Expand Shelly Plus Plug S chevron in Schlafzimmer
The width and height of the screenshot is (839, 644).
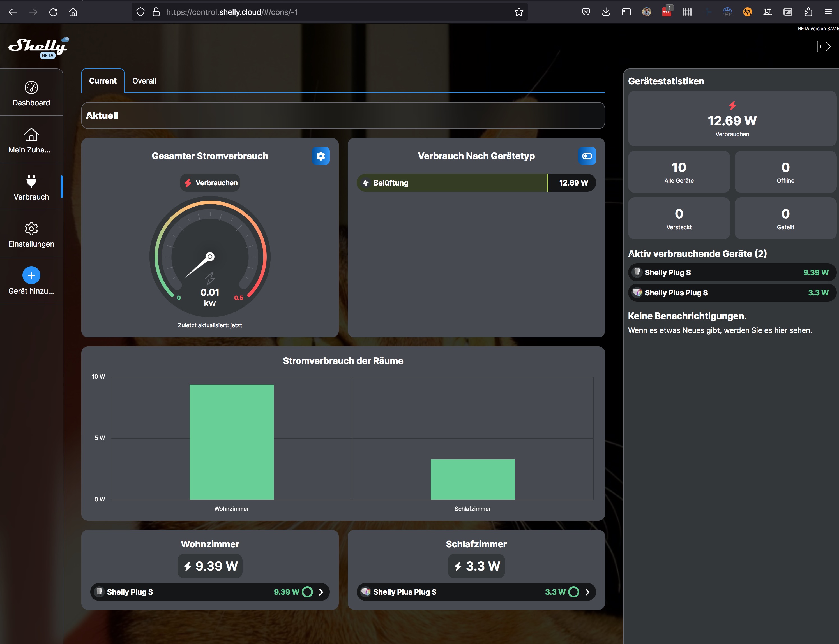tap(587, 592)
